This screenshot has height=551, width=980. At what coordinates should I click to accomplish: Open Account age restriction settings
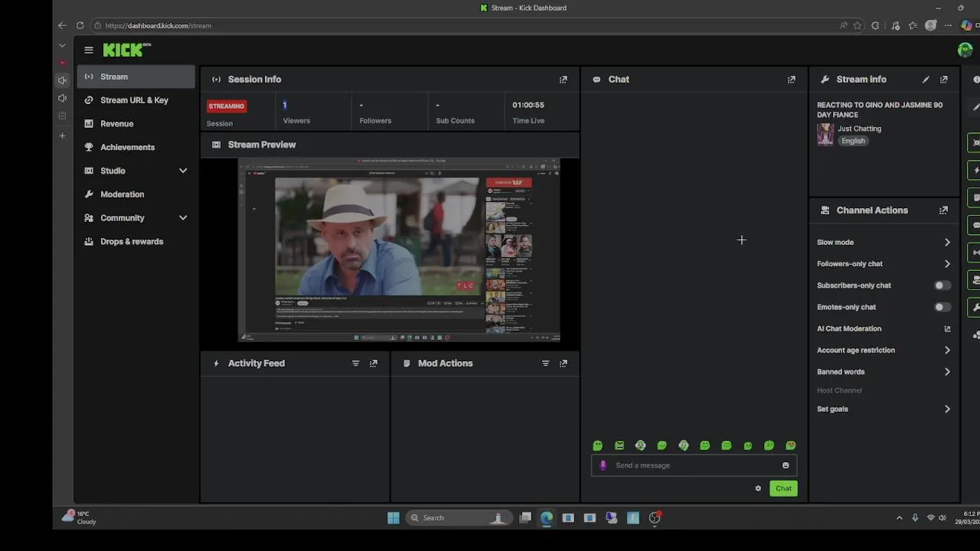[884, 350]
